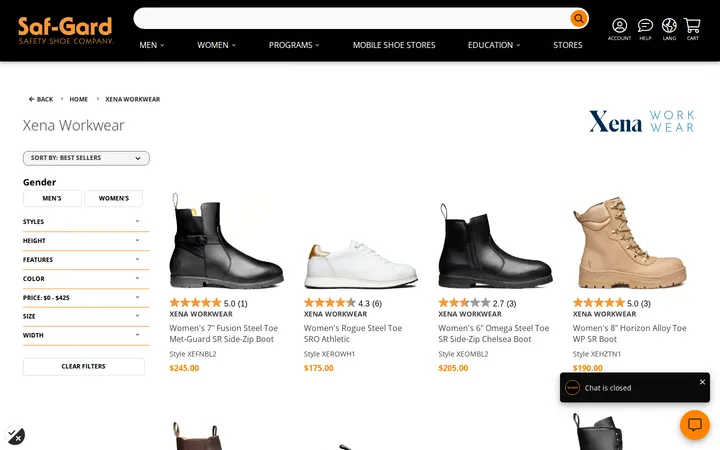Click in the search input field

(352, 18)
